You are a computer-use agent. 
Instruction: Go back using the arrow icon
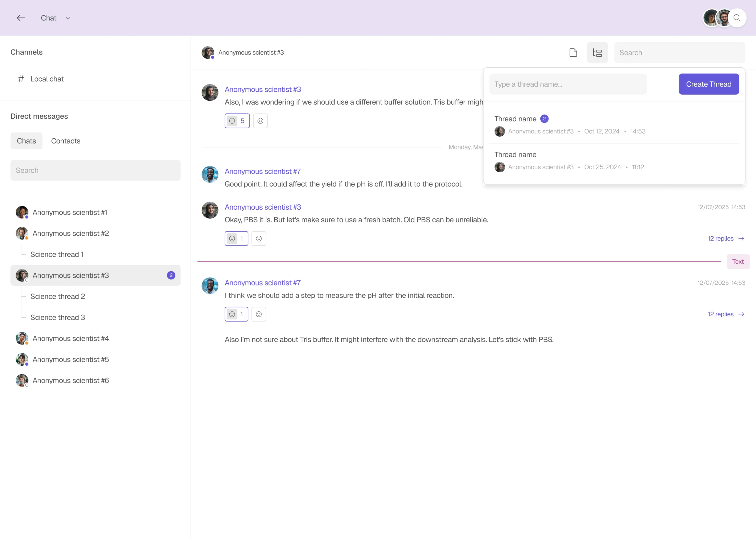[x=21, y=18]
